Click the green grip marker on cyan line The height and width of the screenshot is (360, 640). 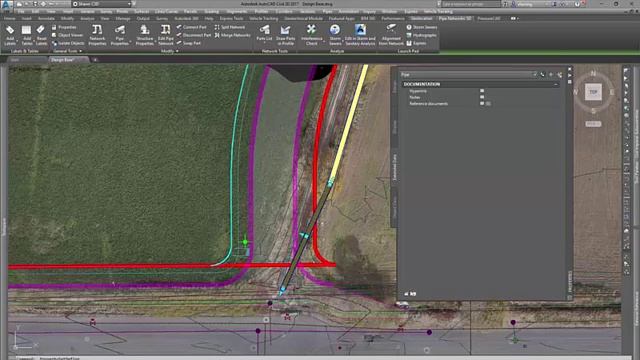pos(245,242)
